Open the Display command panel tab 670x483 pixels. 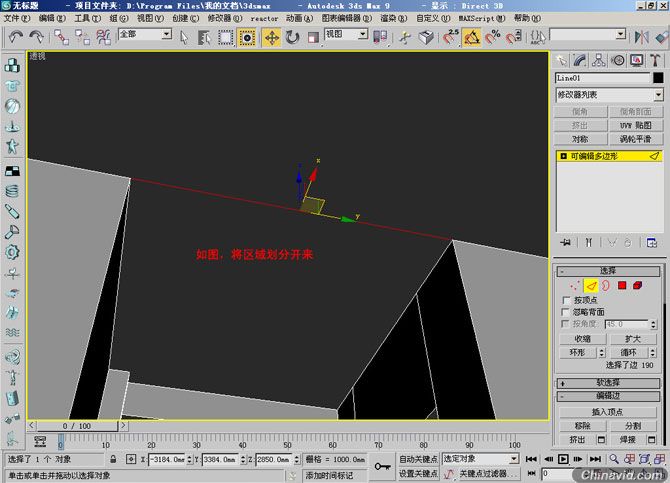(x=636, y=60)
